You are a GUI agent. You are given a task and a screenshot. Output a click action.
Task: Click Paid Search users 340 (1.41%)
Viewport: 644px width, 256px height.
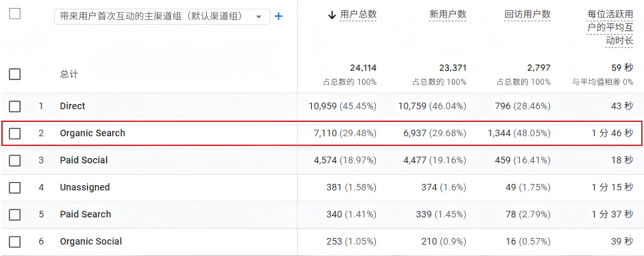point(352,215)
